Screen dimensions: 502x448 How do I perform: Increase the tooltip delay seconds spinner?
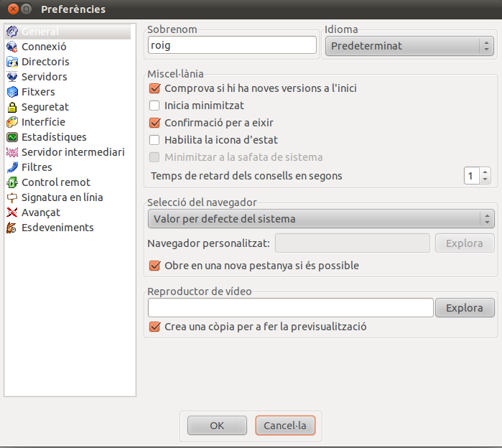485,172
